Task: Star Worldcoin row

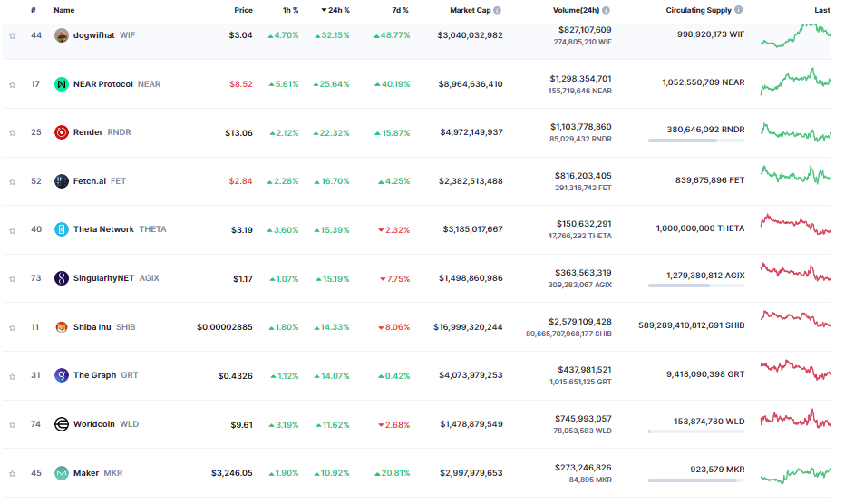Action: [x=13, y=425]
